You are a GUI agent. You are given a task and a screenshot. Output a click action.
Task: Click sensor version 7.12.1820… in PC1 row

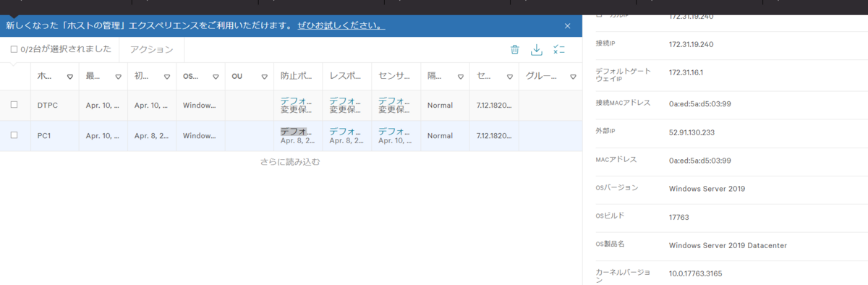[494, 136]
